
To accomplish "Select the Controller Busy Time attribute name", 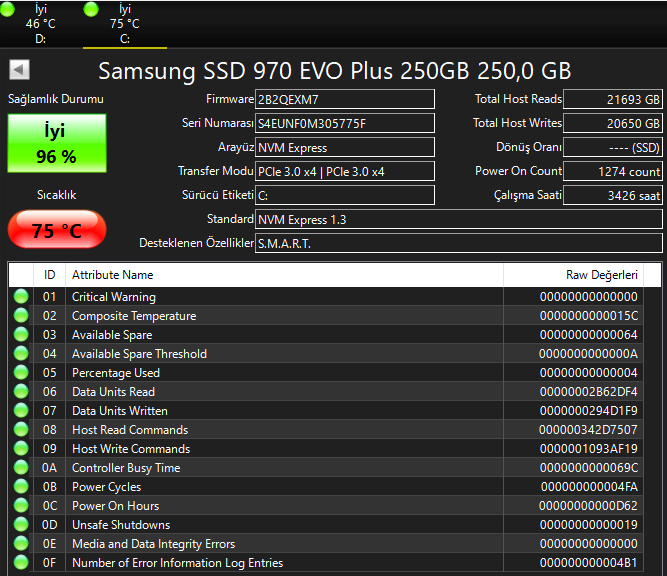I will (126, 468).
